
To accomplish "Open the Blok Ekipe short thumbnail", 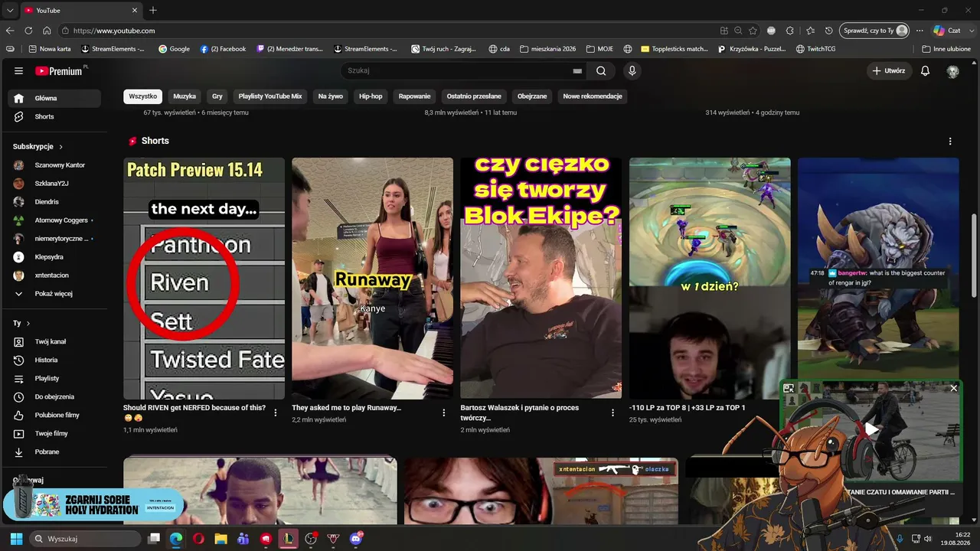I will click(541, 279).
